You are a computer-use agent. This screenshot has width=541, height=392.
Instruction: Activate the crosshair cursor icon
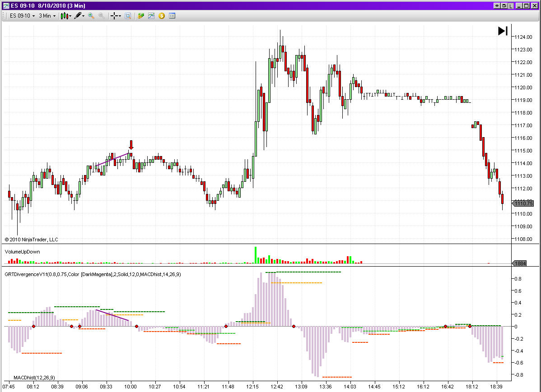114,16
